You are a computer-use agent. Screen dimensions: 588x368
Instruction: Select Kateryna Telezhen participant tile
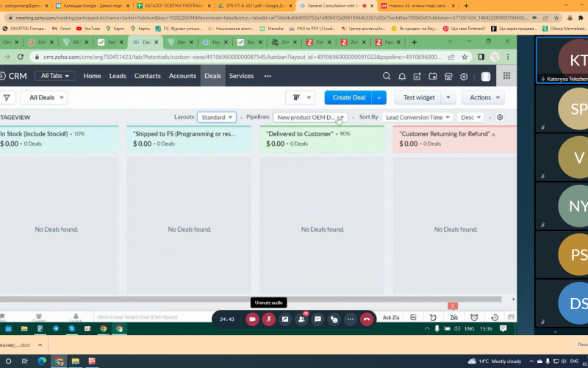pos(562,60)
